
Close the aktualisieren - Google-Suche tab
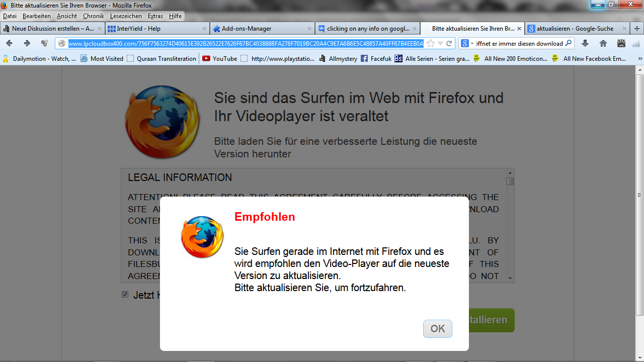(624, 29)
